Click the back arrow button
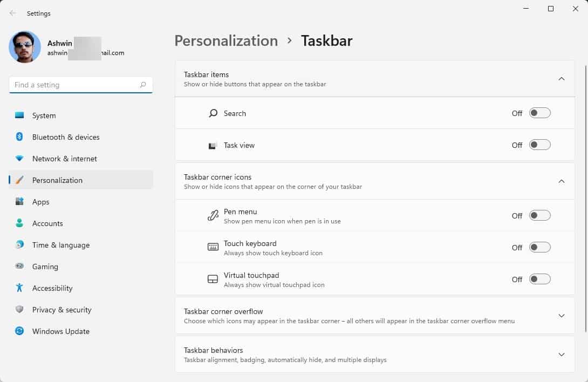This screenshot has height=382, width=588. (13, 13)
